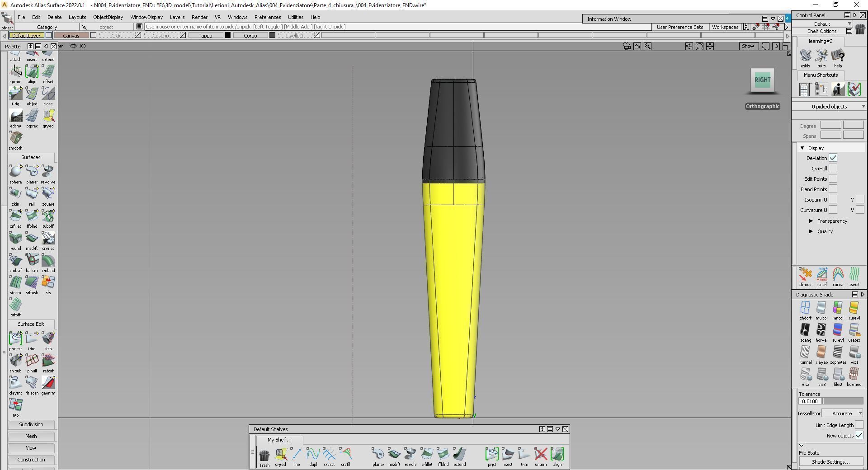The width and height of the screenshot is (868, 470).
Task: Switch to the My Shelf tab
Action: point(279,440)
